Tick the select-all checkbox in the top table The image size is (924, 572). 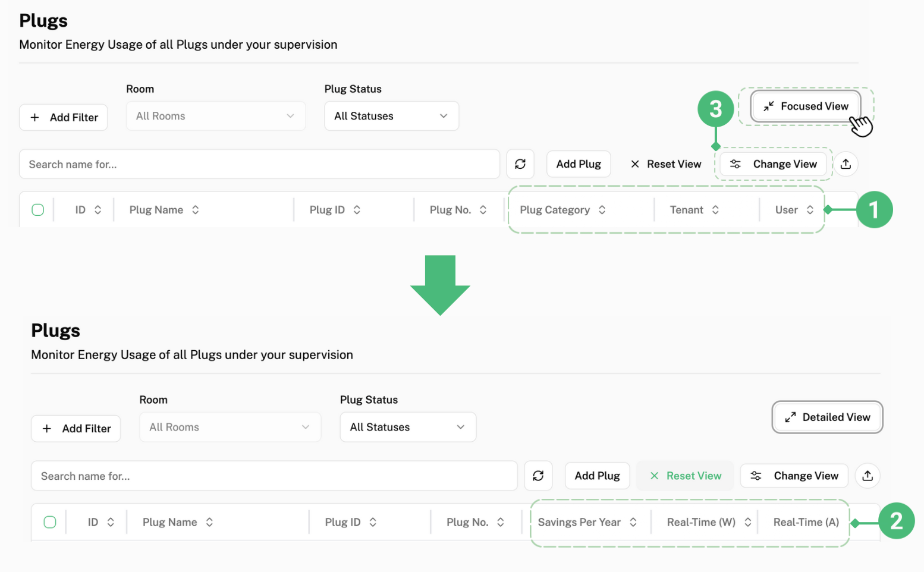pos(38,210)
